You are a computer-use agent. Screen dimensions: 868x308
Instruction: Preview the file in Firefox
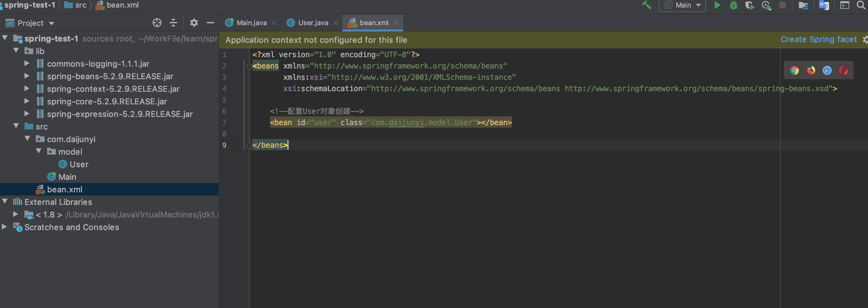pyautogui.click(x=811, y=70)
